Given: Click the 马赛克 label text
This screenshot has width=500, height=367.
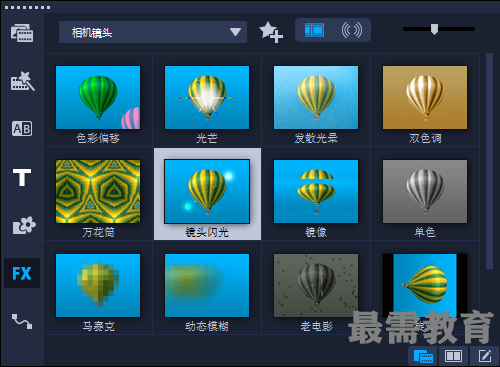Looking at the screenshot, I should click(x=98, y=326).
